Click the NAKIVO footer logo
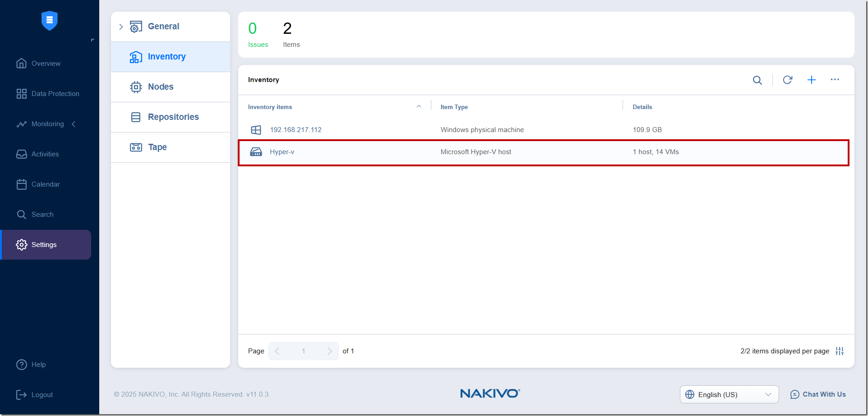This screenshot has height=416, width=868. tap(490, 393)
